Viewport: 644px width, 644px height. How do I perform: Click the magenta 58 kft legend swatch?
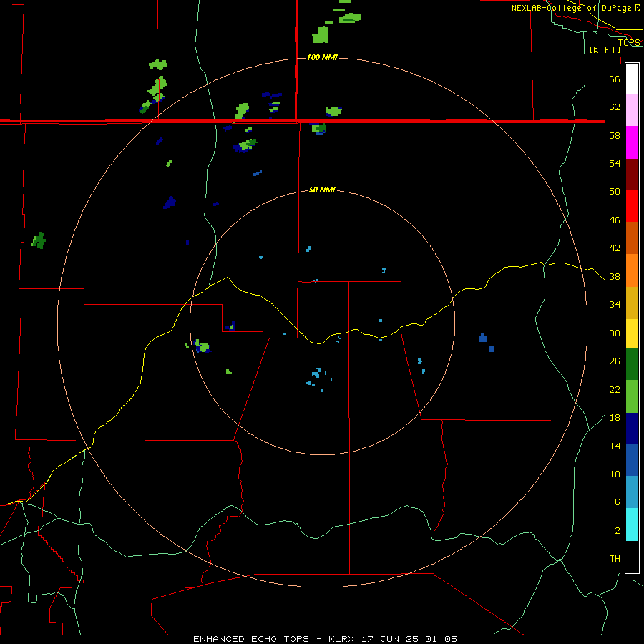click(x=632, y=142)
